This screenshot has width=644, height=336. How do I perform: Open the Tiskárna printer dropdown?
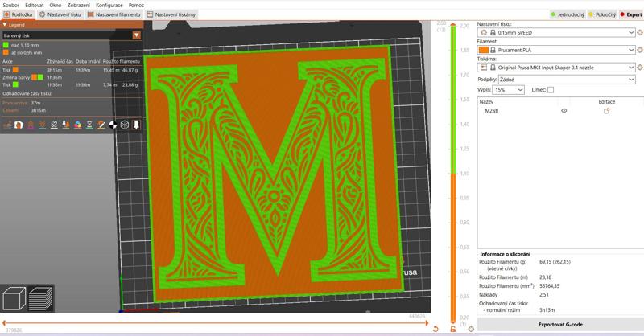[556, 68]
